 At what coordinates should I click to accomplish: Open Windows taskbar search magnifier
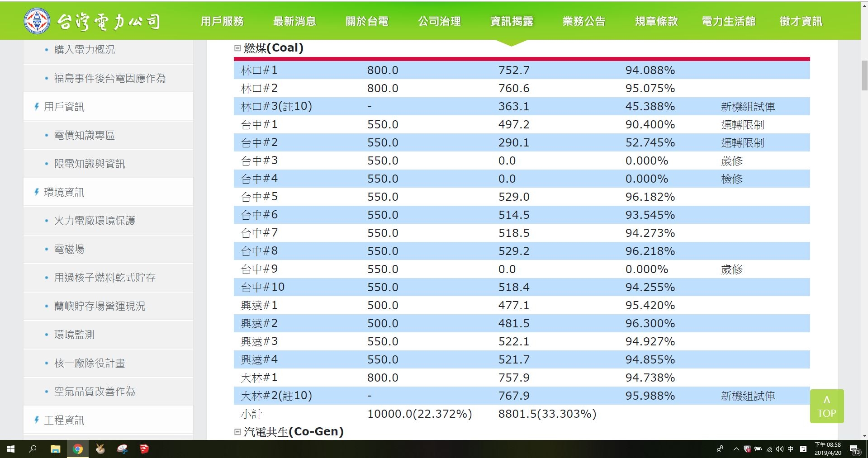33,449
